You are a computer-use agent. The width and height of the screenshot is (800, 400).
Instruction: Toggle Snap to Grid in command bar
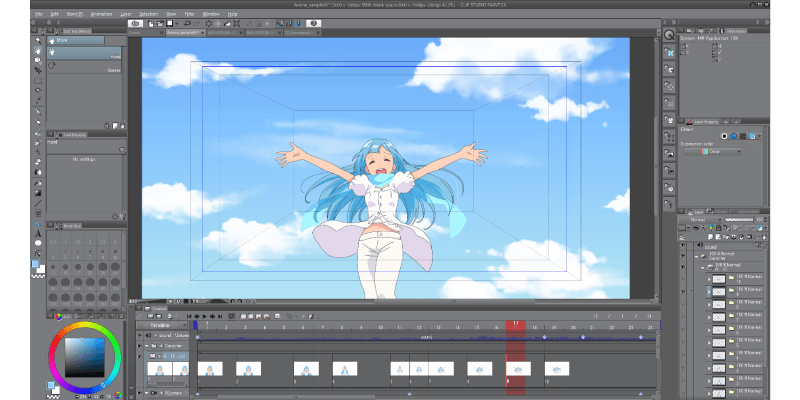point(297,23)
